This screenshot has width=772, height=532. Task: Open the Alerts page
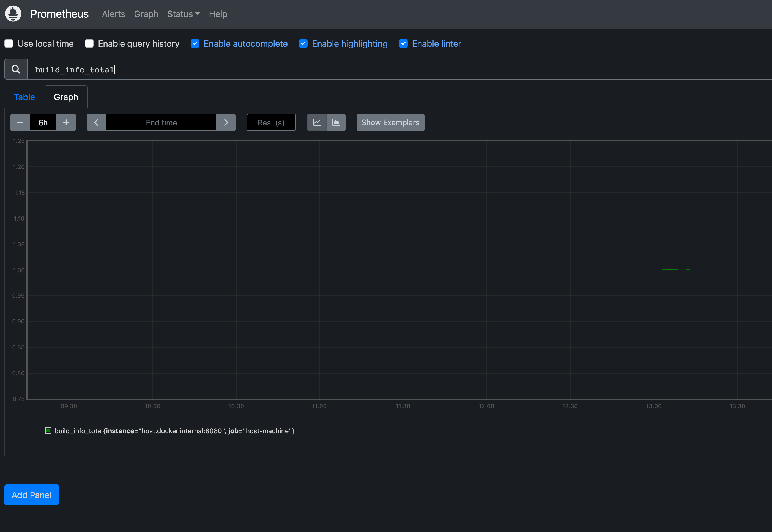tap(113, 14)
